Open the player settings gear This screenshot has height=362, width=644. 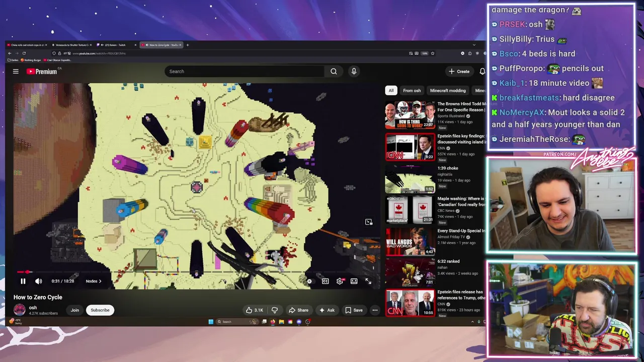tap(340, 281)
